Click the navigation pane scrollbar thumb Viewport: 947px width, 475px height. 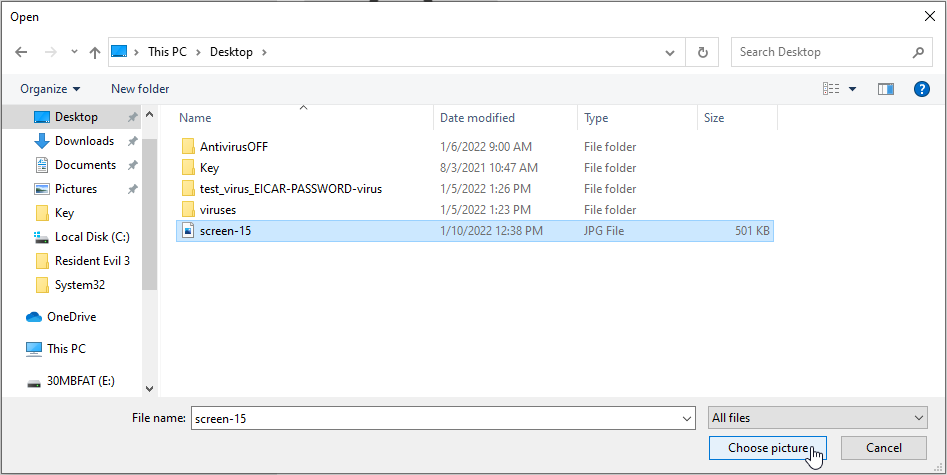pyautogui.click(x=150, y=215)
